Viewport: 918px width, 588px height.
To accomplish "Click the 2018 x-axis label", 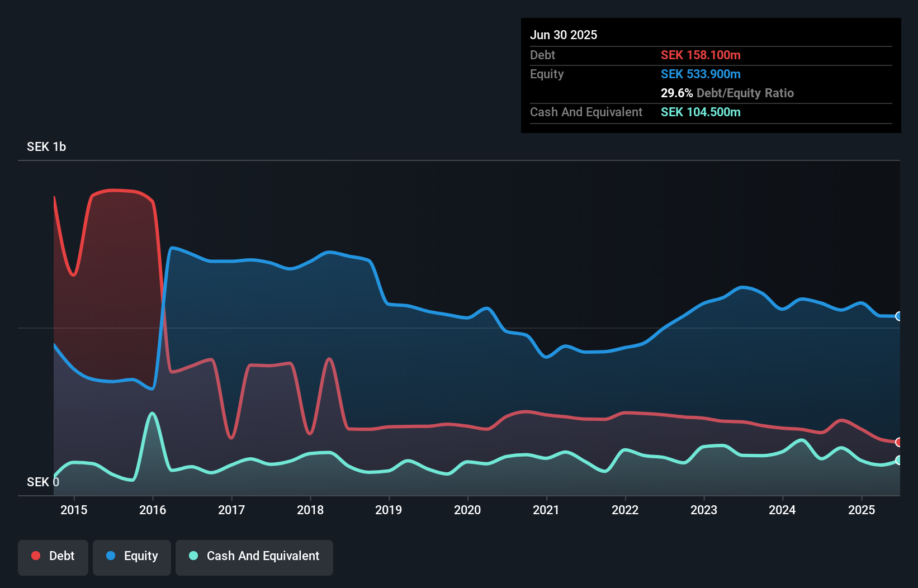I will (310, 510).
